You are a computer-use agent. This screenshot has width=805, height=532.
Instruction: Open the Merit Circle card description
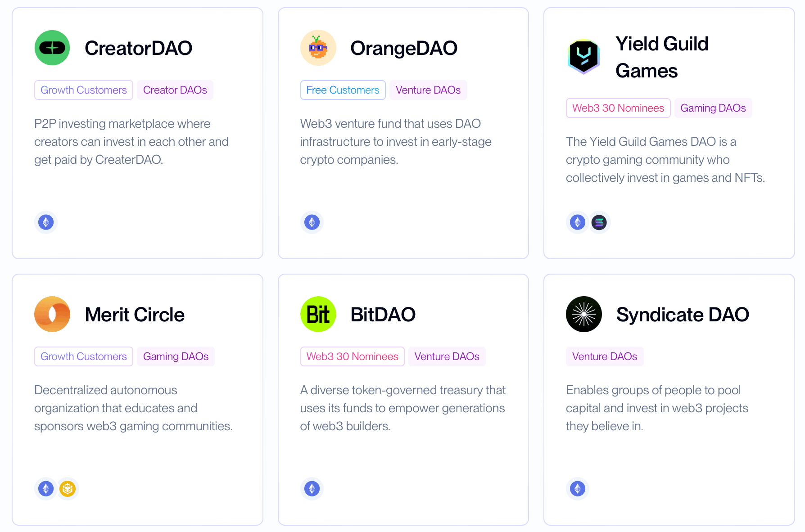(133, 408)
